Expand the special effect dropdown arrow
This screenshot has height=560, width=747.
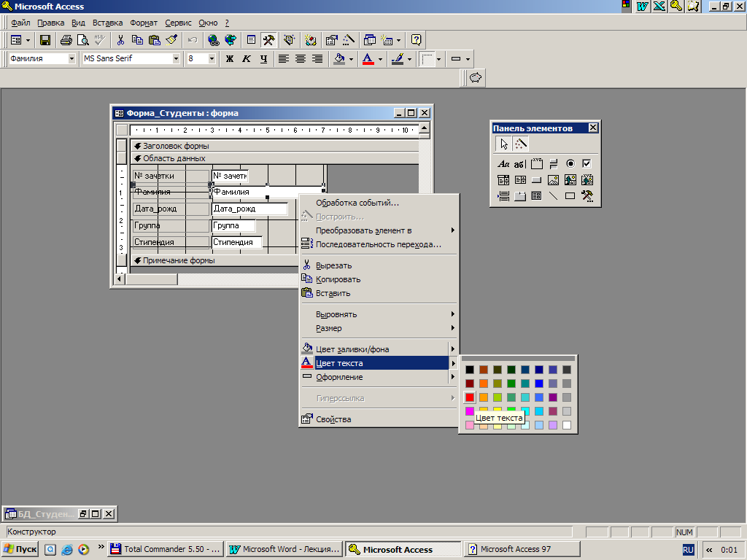coord(468,59)
